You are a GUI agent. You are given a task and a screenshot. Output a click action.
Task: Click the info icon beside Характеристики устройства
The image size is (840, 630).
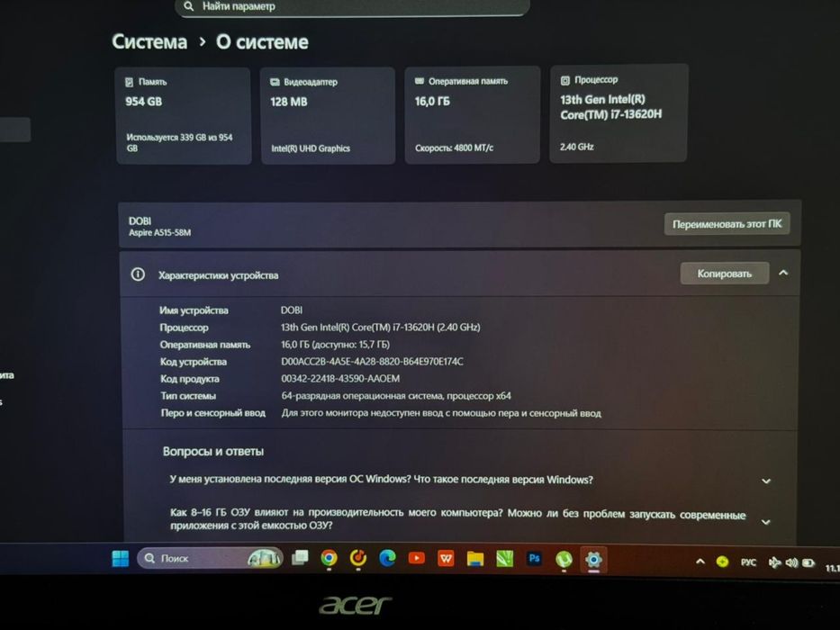pos(138,274)
